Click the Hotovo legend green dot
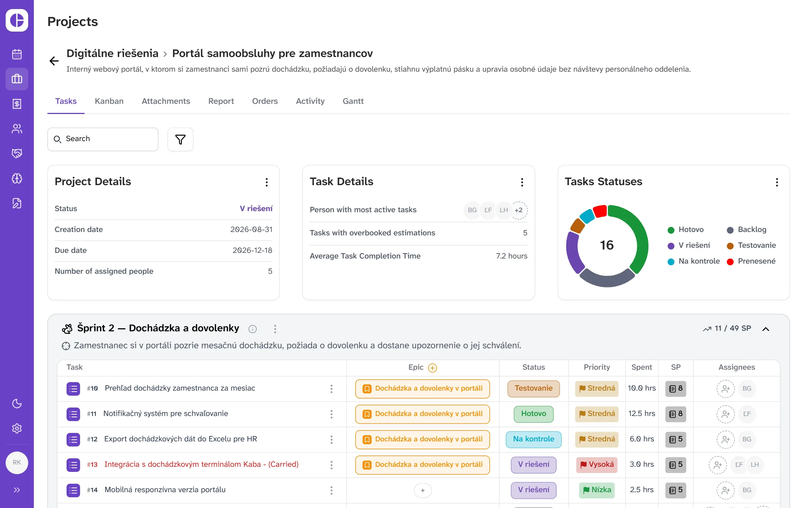Viewport: 812px width, 508px height. coord(671,230)
